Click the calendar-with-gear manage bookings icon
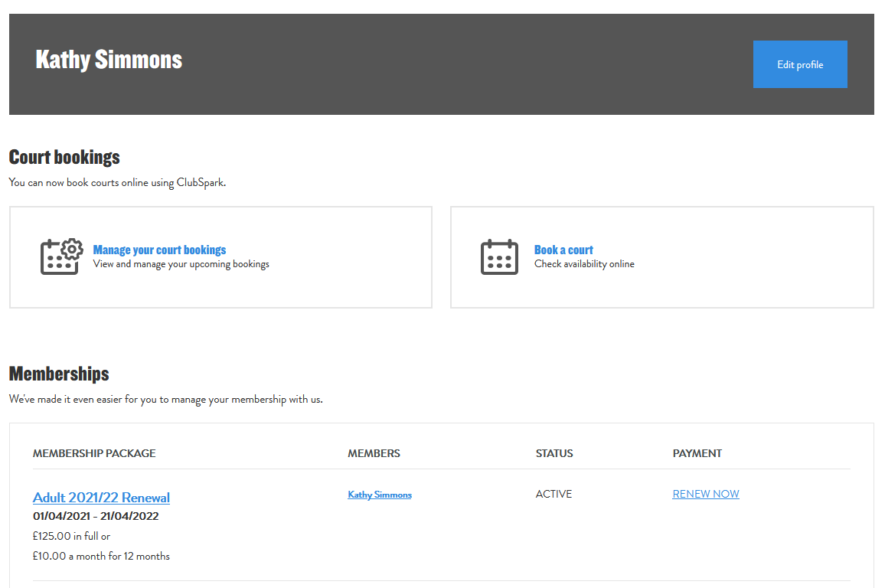 [x=61, y=256]
